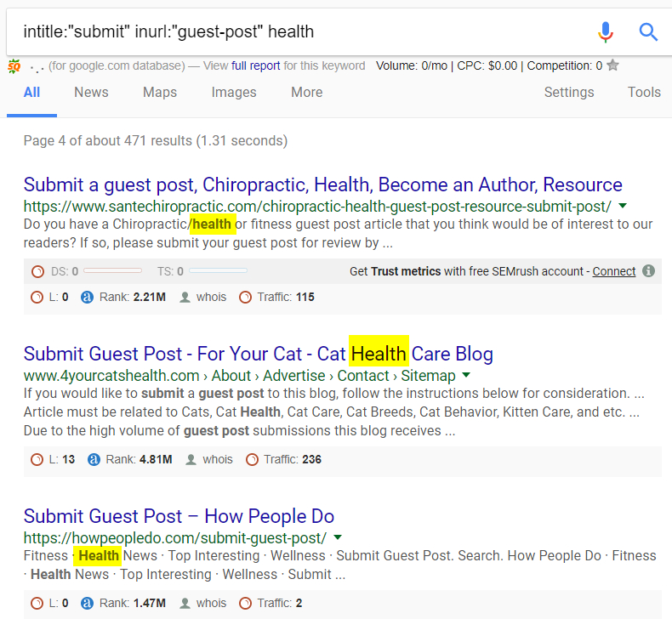672x619 pixels.
Task: Select the All search tab
Action: click(x=31, y=92)
